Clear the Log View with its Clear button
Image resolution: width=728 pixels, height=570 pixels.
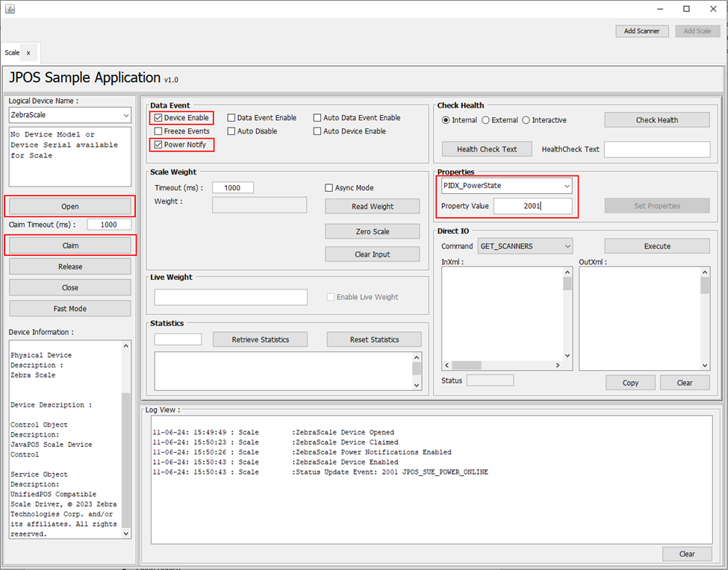(687, 554)
